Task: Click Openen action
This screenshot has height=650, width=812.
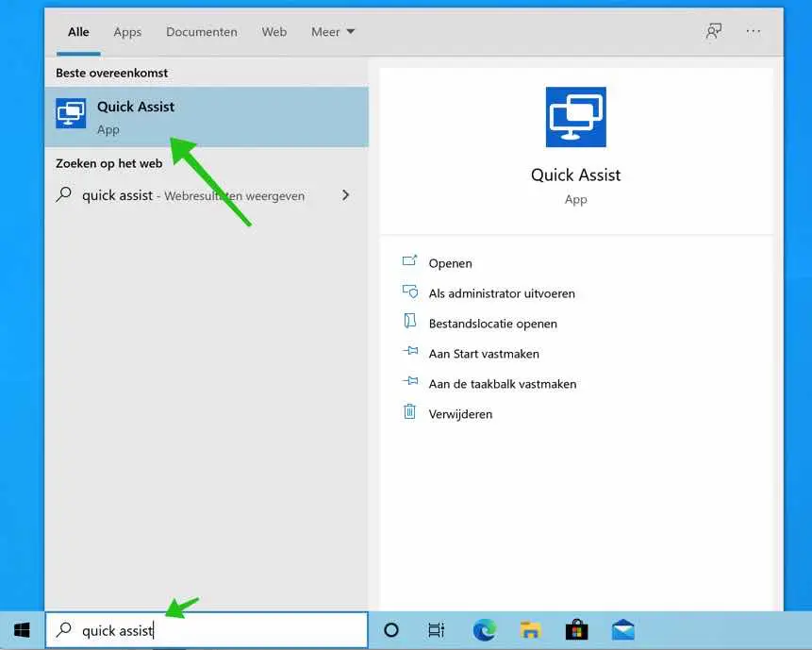Action: (450, 263)
